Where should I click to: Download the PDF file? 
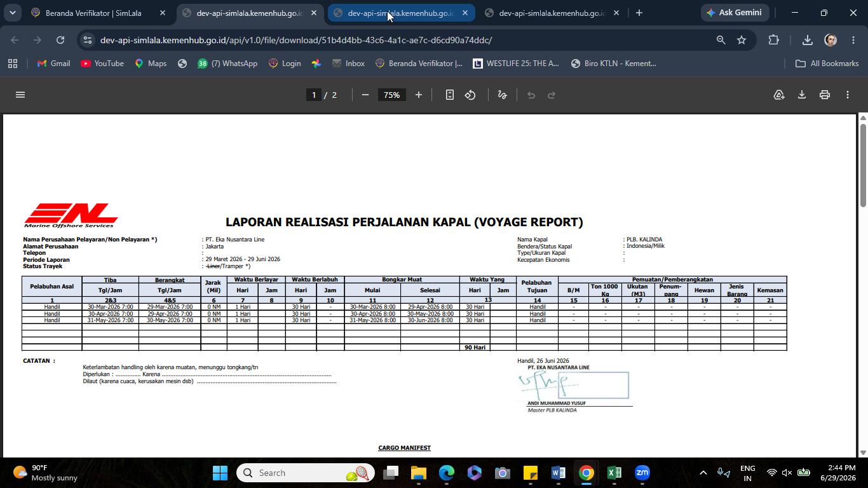pyautogui.click(x=802, y=95)
